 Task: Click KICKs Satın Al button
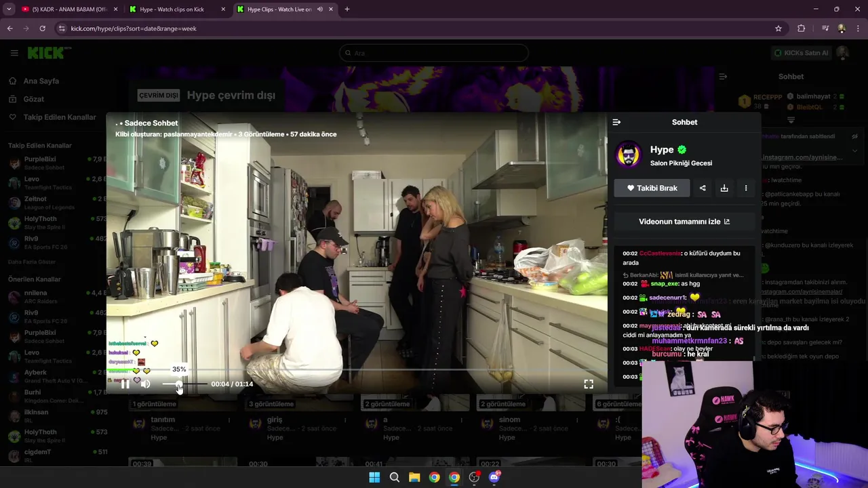pyautogui.click(x=801, y=53)
